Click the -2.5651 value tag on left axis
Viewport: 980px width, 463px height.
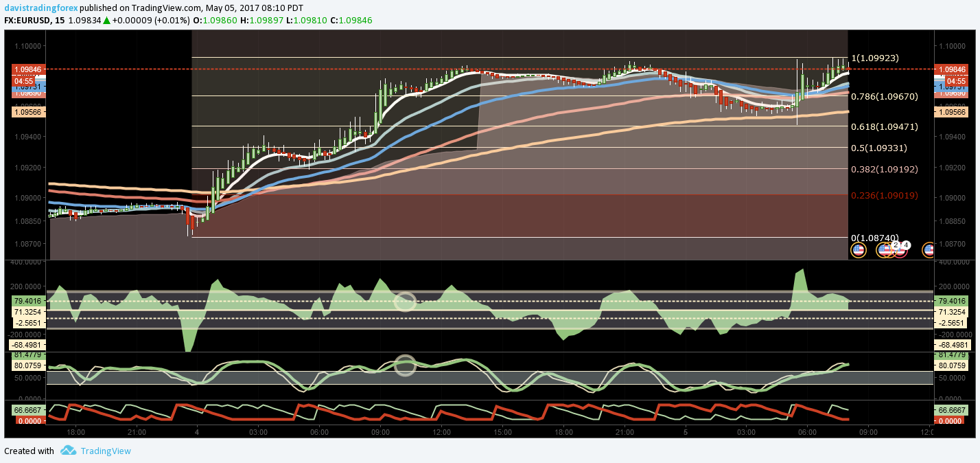pos(29,323)
